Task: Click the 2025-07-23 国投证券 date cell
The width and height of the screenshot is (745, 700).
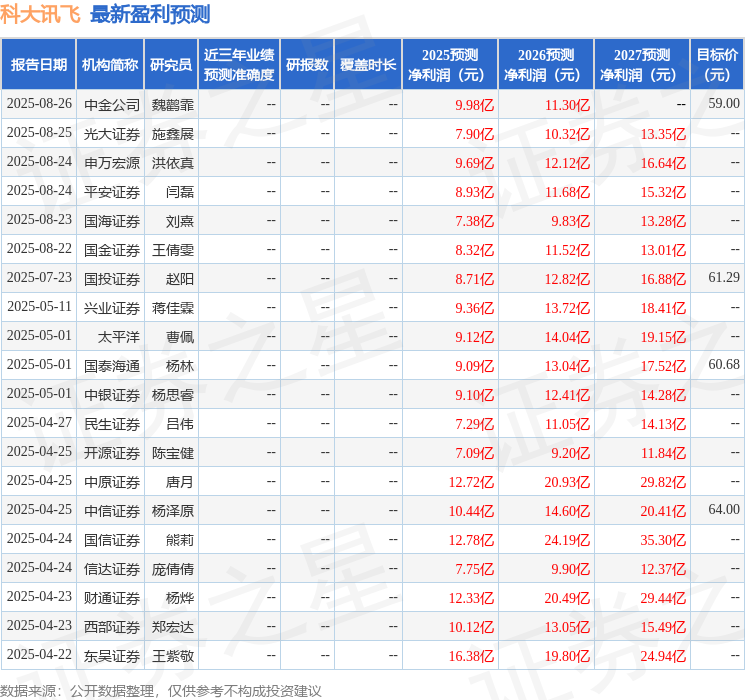Action: coord(39,278)
